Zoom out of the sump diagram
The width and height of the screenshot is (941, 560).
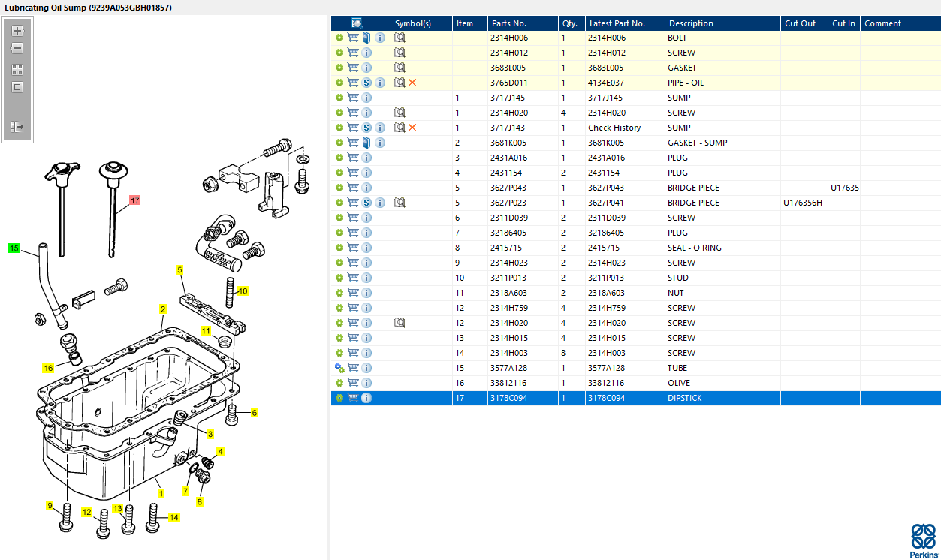(17, 48)
